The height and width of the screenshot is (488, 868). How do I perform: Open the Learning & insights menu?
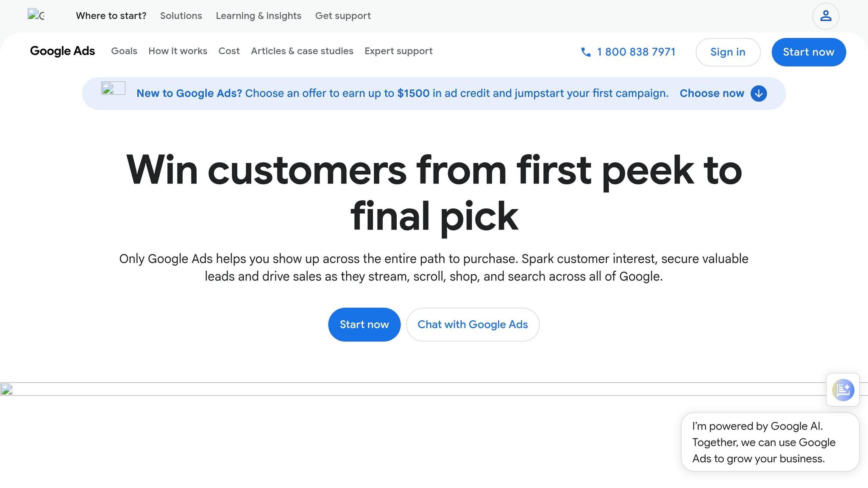click(x=259, y=16)
